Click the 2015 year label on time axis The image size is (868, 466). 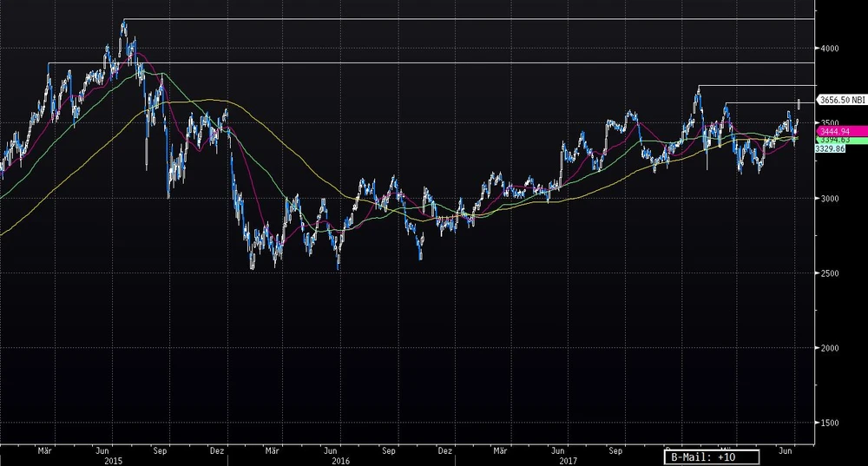pyautogui.click(x=113, y=461)
